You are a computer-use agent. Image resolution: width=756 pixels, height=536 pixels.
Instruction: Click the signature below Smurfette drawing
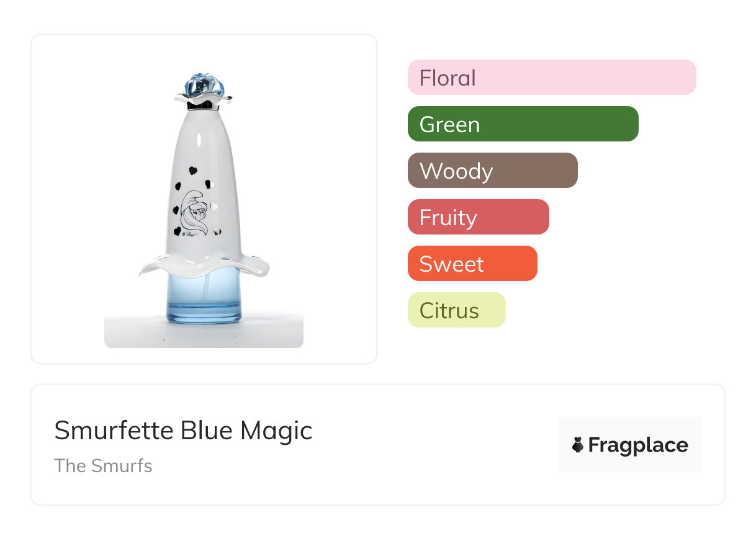click(x=191, y=234)
